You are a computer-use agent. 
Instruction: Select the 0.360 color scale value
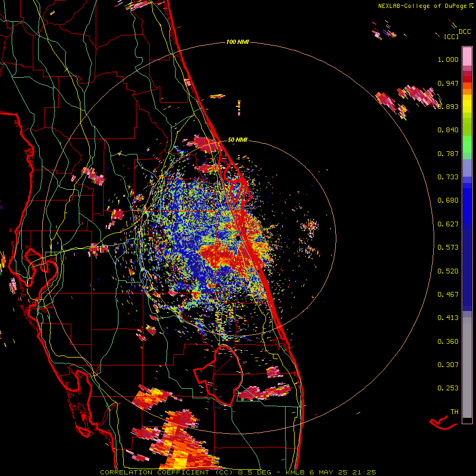tap(448, 342)
